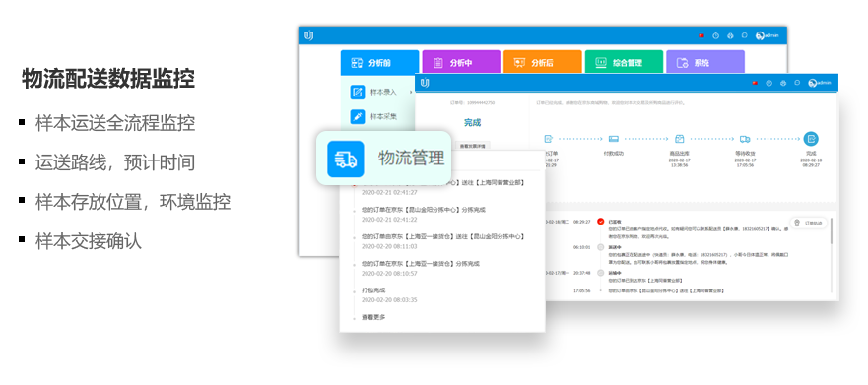Click the large 物流管理 label
The width and height of the screenshot is (868, 385).
click(x=411, y=159)
